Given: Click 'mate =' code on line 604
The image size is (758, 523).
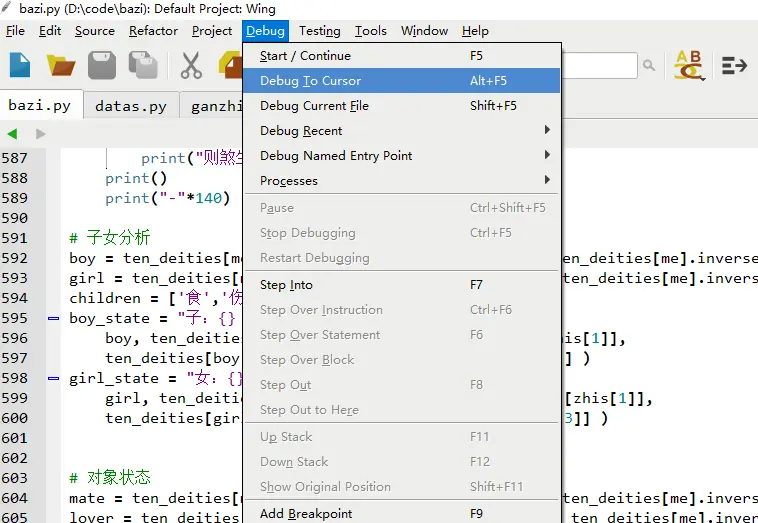Looking at the screenshot, I should click(96, 498).
